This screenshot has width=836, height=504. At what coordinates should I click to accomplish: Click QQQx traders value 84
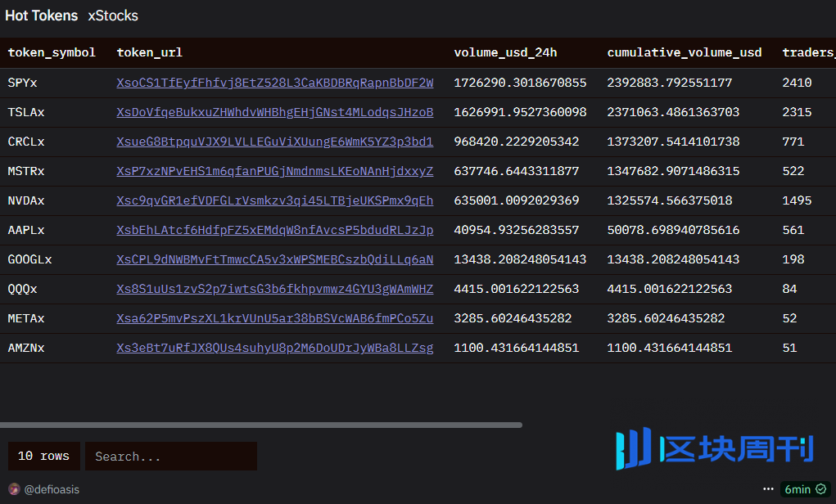pos(789,289)
